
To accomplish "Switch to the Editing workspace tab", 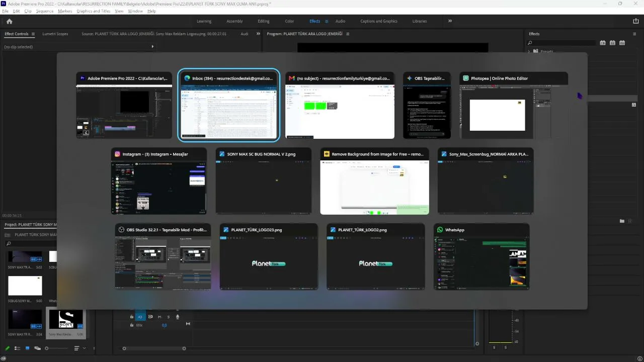I will (x=264, y=21).
